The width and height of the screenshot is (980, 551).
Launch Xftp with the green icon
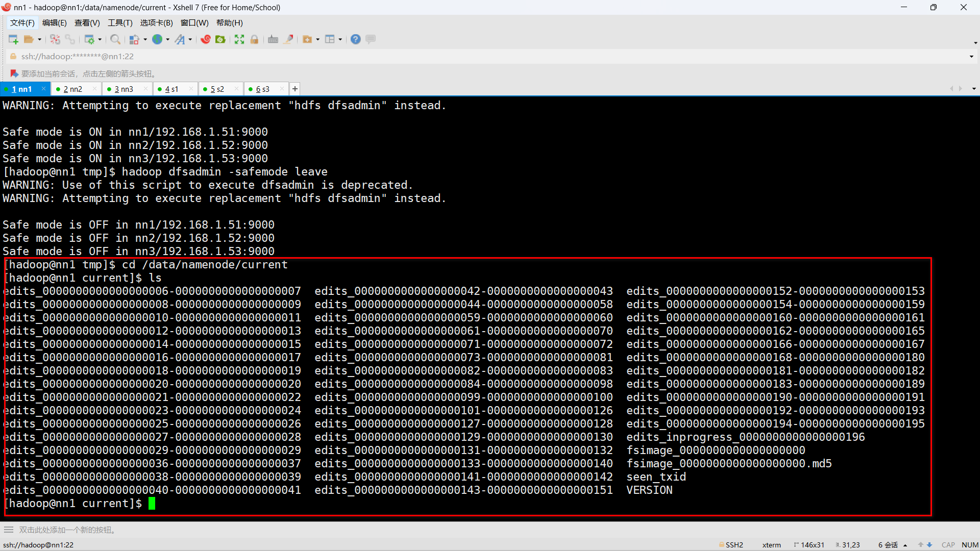[220, 39]
